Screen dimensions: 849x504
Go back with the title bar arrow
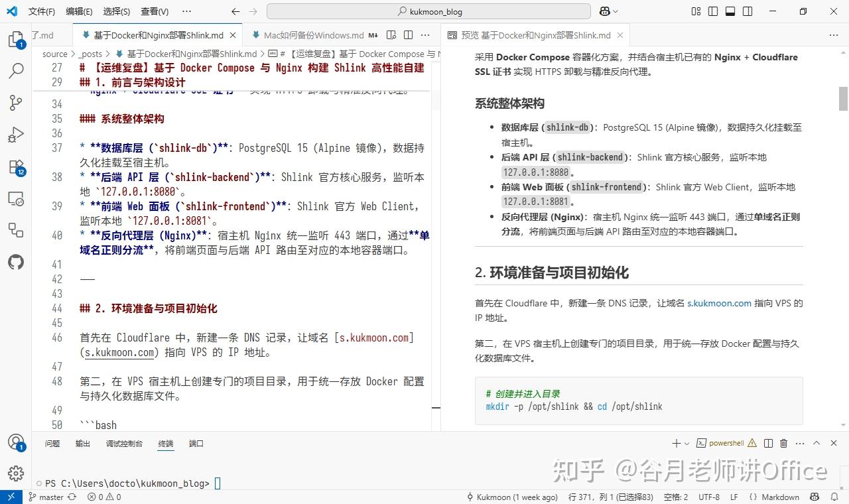click(235, 11)
